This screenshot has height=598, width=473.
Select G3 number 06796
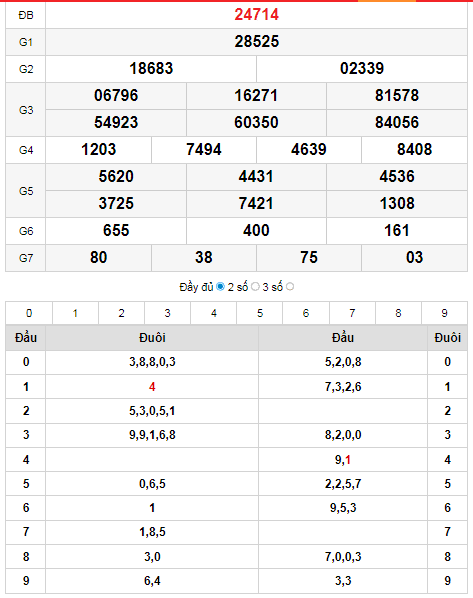click(116, 95)
